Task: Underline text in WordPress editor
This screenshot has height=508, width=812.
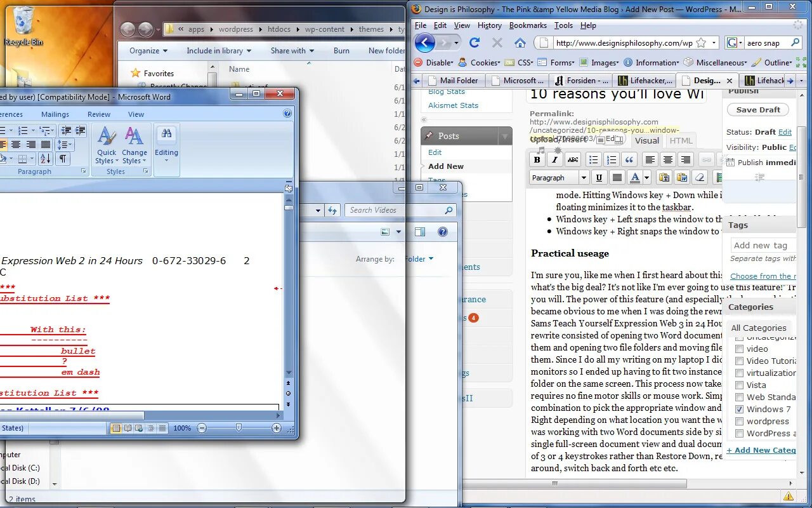Action: (x=599, y=177)
